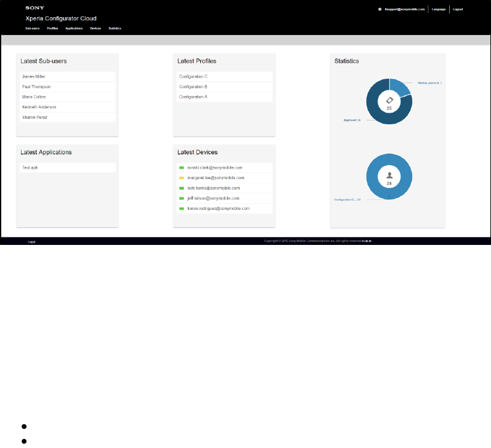Click the Configuration C chart label
The width and height of the screenshot is (491, 448).
(x=347, y=199)
